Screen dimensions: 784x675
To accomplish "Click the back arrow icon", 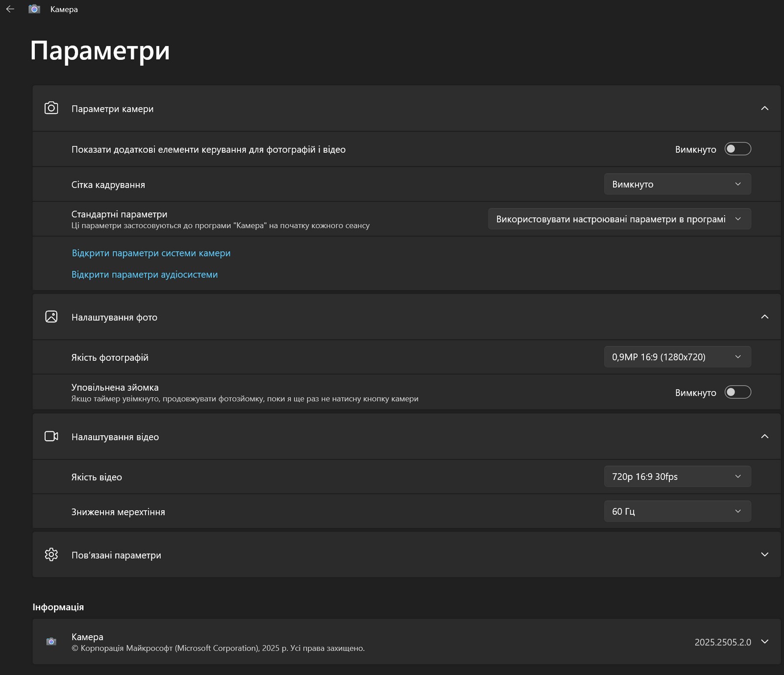I will (x=10, y=9).
